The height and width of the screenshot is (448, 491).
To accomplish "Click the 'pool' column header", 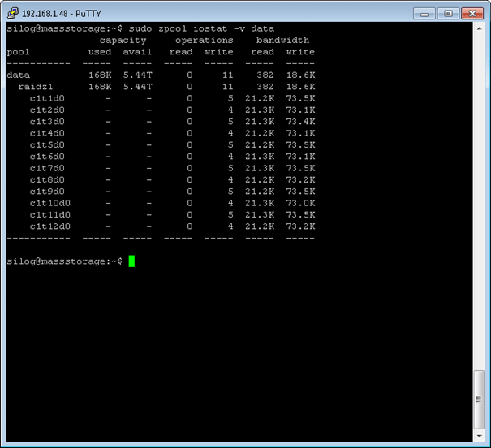I will [x=18, y=52].
